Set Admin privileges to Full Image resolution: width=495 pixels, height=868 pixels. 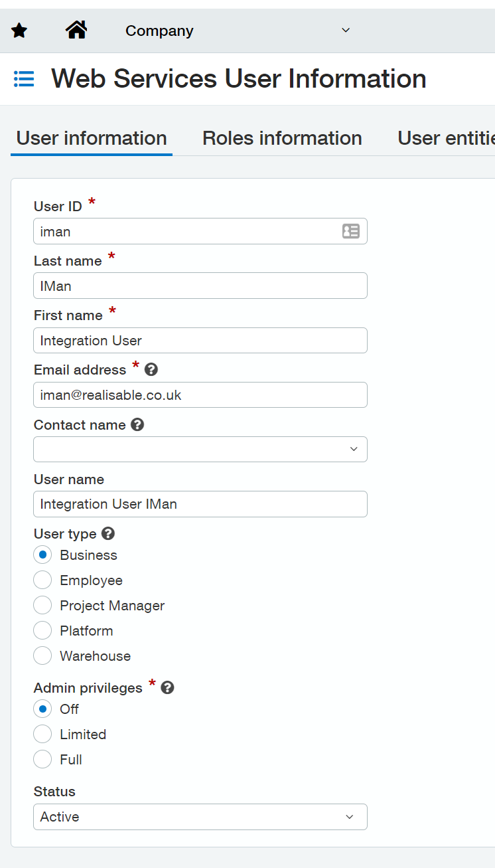[42, 760]
